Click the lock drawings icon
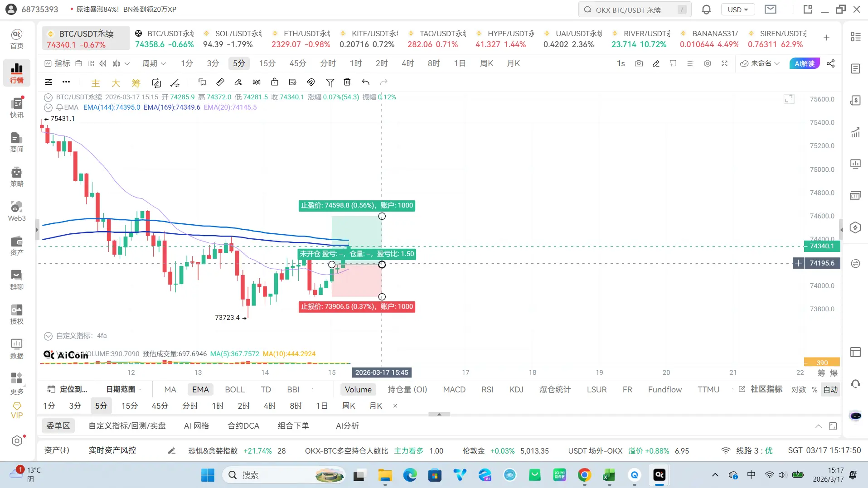The height and width of the screenshot is (488, 868). (x=275, y=82)
